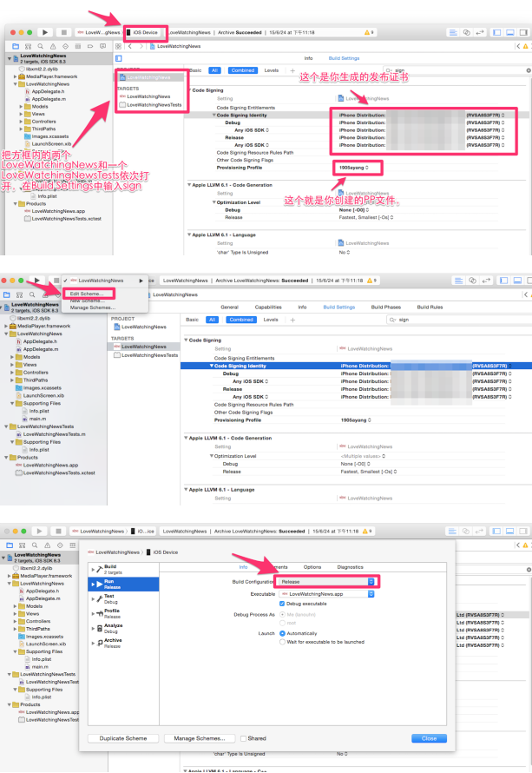
Task: Open the test navigator diamond icon in the top screenshot
Action: [x=65, y=46]
